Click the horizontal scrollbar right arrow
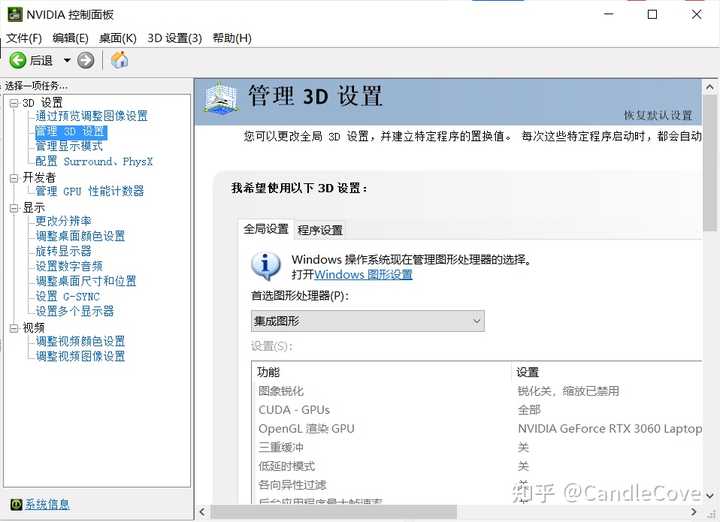This screenshot has height=522, width=720. 693,512
